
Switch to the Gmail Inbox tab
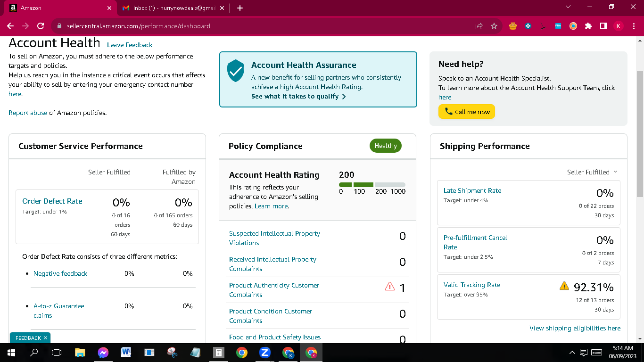click(x=173, y=8)
